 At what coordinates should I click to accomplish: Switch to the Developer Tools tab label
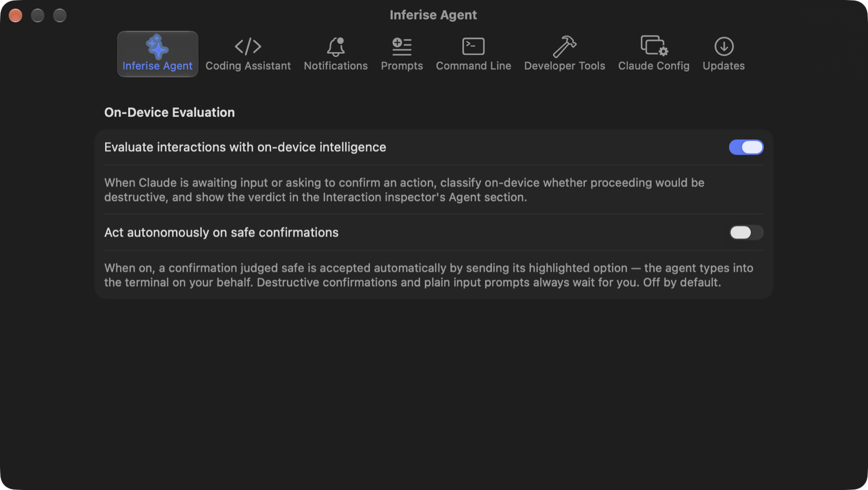565,66
